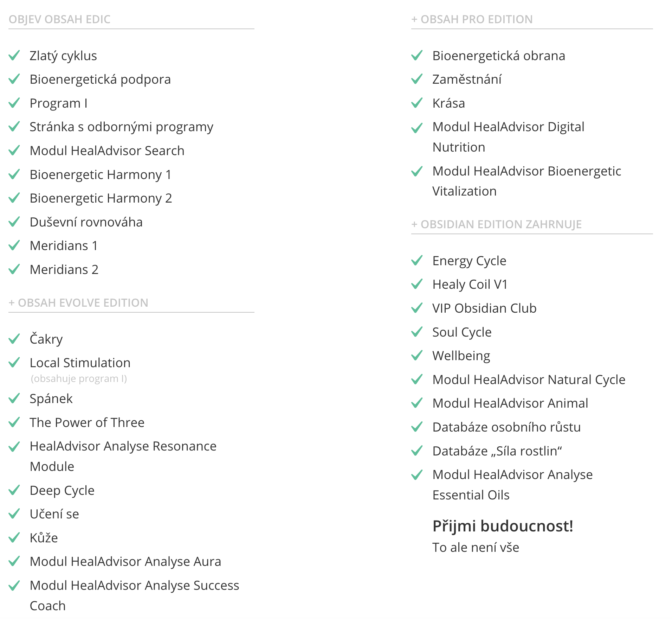Screen dimensions: 672x619
Task: Select the Obsah Evolve Edition heading
Action: click(x=78, y=302)
